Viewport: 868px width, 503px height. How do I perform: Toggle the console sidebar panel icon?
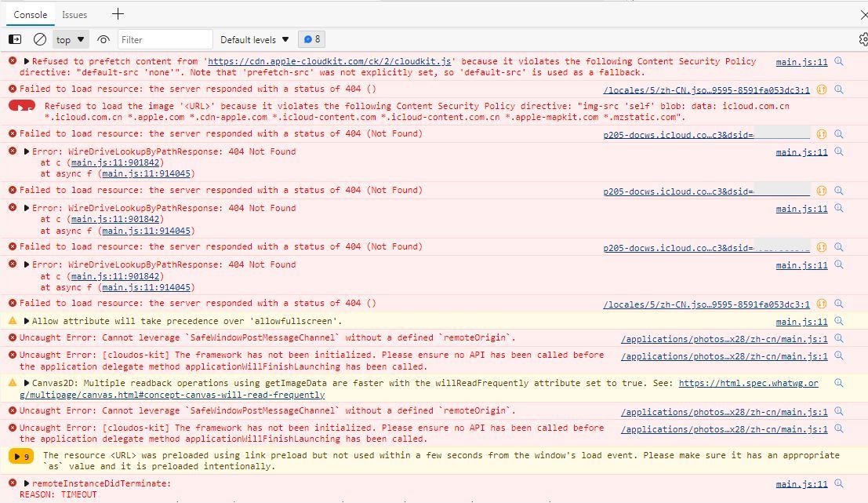tap(15, 39)
